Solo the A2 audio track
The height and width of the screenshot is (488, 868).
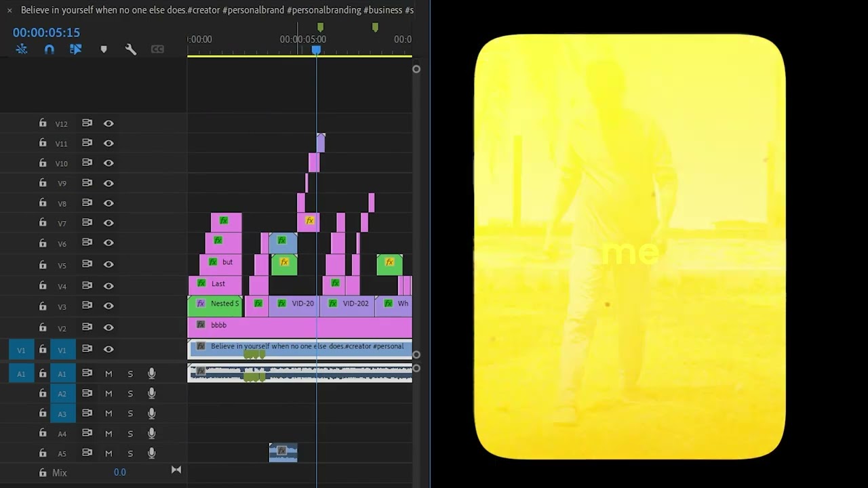[x=130, y=393]
